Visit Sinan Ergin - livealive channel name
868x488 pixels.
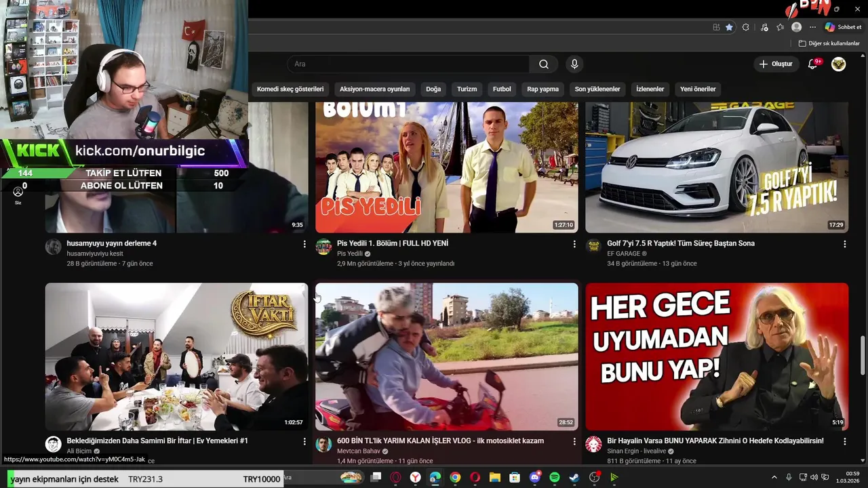point(636,451)
